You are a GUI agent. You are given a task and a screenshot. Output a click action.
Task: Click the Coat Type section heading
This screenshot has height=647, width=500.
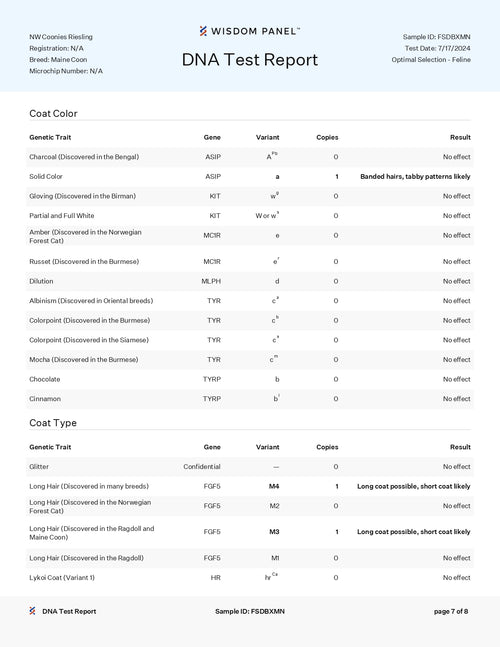(x=53, y=423)
